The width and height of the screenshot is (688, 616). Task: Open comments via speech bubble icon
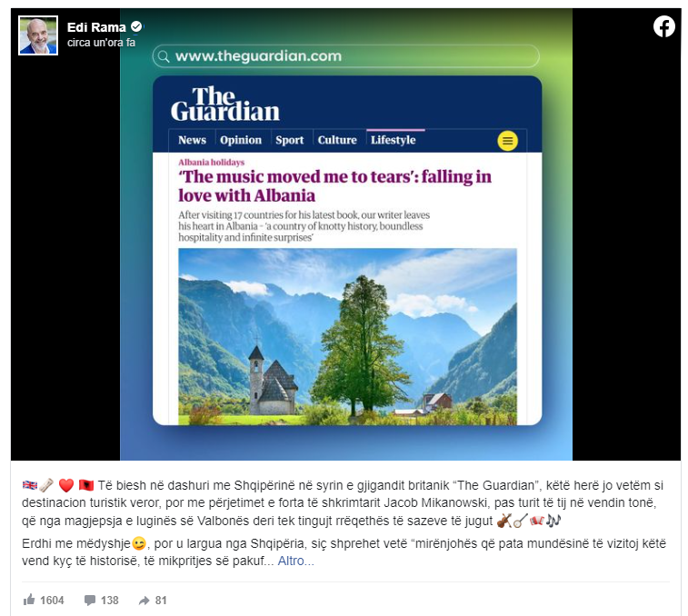pyautogui.click(x=90, y=600)
